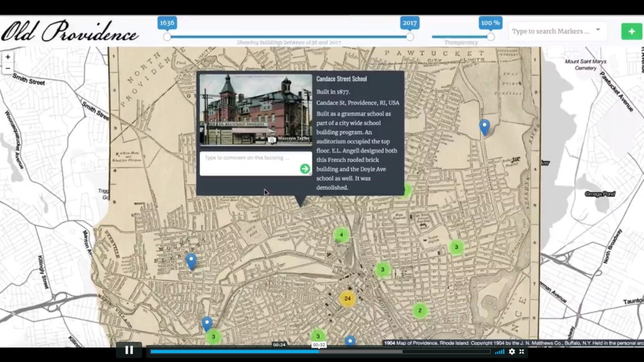Zoom out on the map
The height and width of the screenshot is (362, 644).
[x=8, y=68]
